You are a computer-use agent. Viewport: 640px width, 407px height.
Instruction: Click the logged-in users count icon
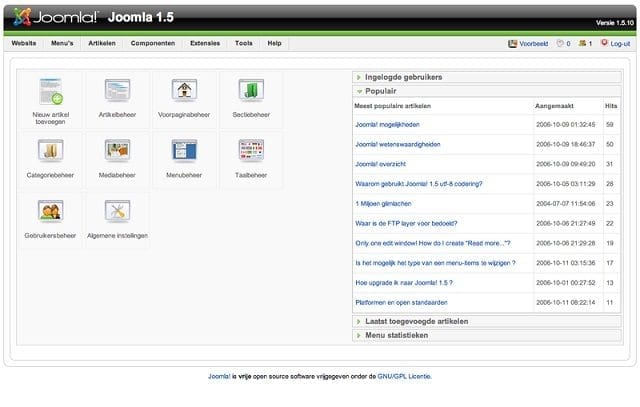(582, 43)
